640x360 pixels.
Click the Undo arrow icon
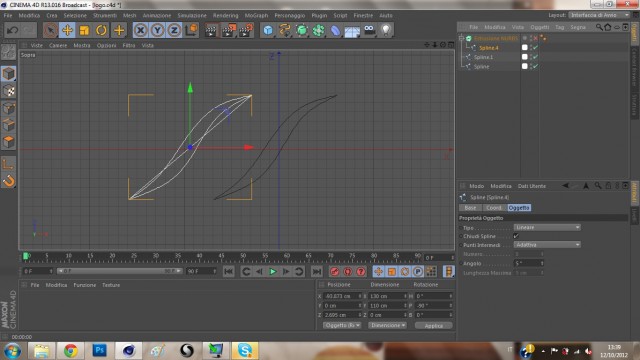(x=13, y=30)
